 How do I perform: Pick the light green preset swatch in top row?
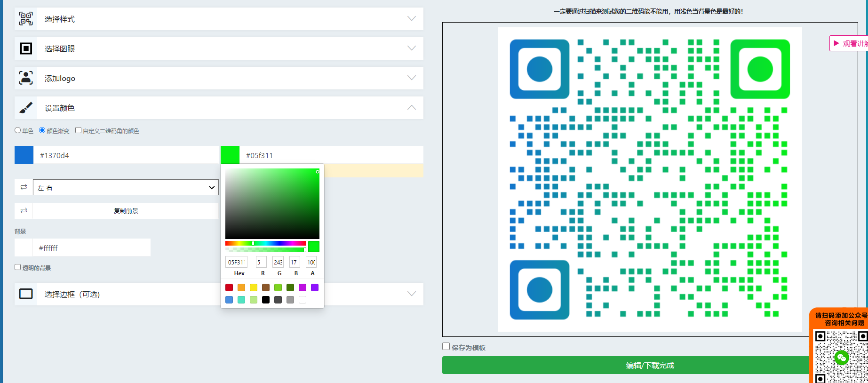278,287
